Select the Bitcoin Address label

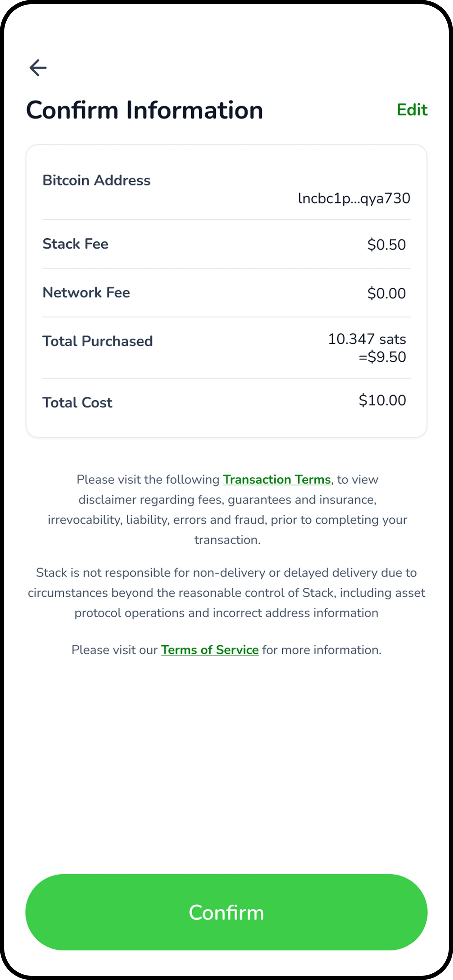coord(96,180)
